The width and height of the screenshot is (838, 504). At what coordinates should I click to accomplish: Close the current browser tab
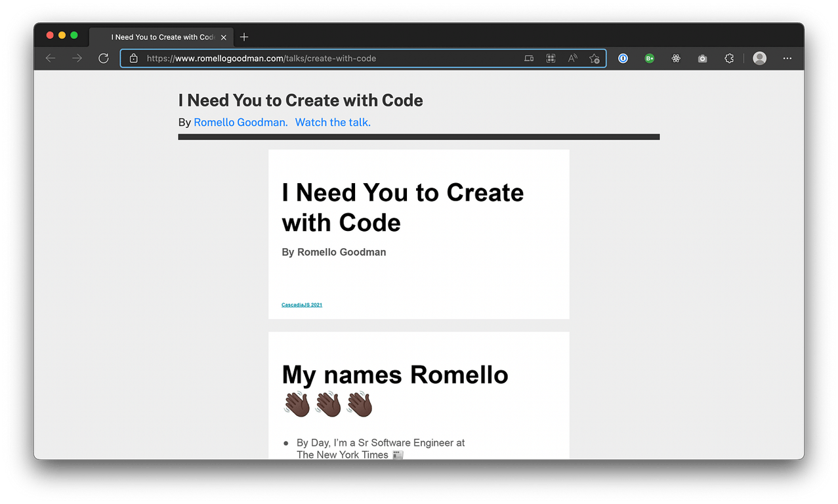(x=224, y=37)
